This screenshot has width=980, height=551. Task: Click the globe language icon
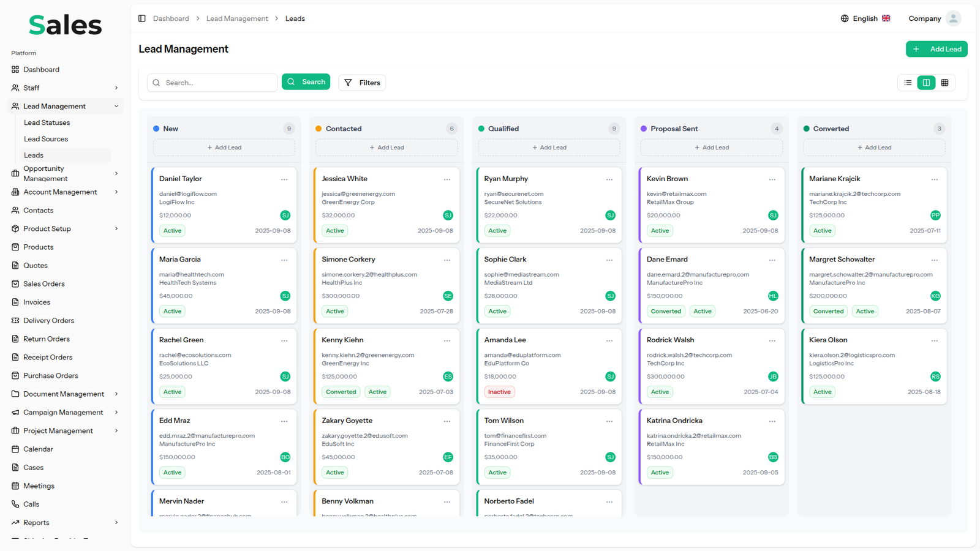845,18
